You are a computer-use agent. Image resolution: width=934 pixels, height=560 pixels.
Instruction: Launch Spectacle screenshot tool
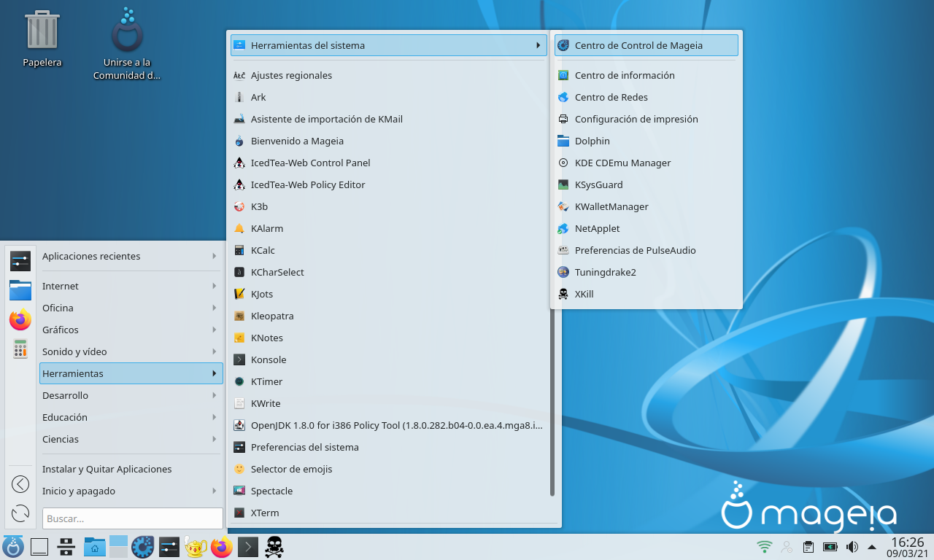388,491
